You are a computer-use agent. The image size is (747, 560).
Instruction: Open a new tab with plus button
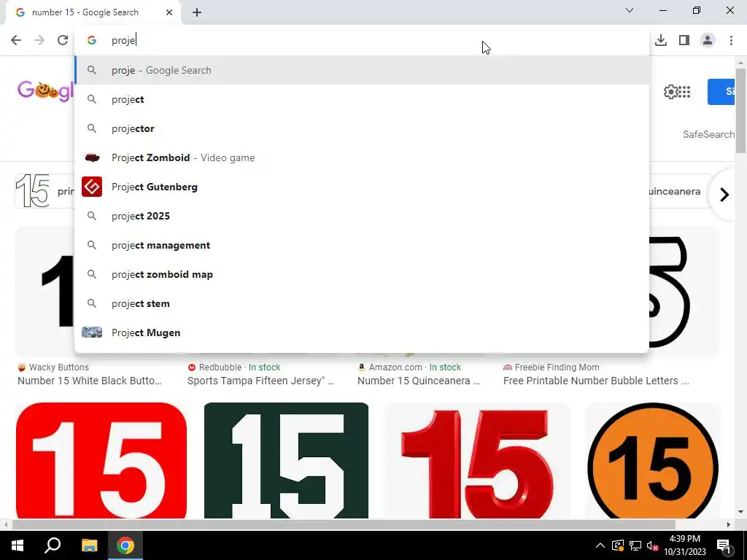click(x=197, y=12)
